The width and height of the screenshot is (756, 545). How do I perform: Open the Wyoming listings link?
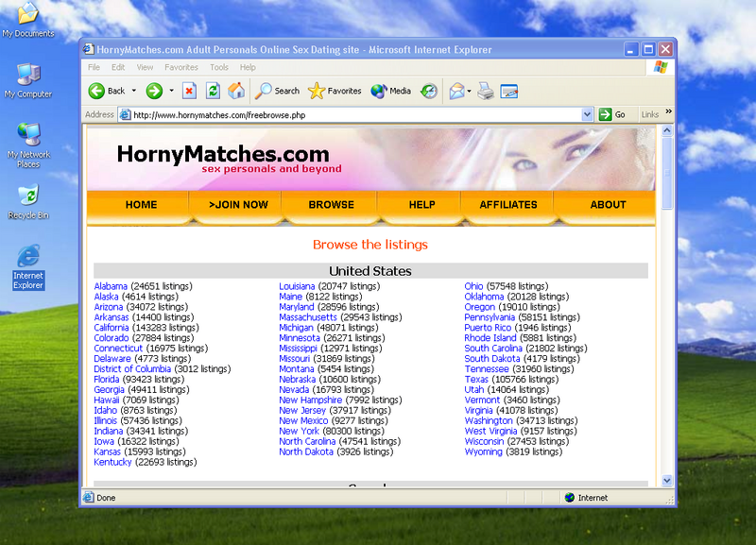483,452
